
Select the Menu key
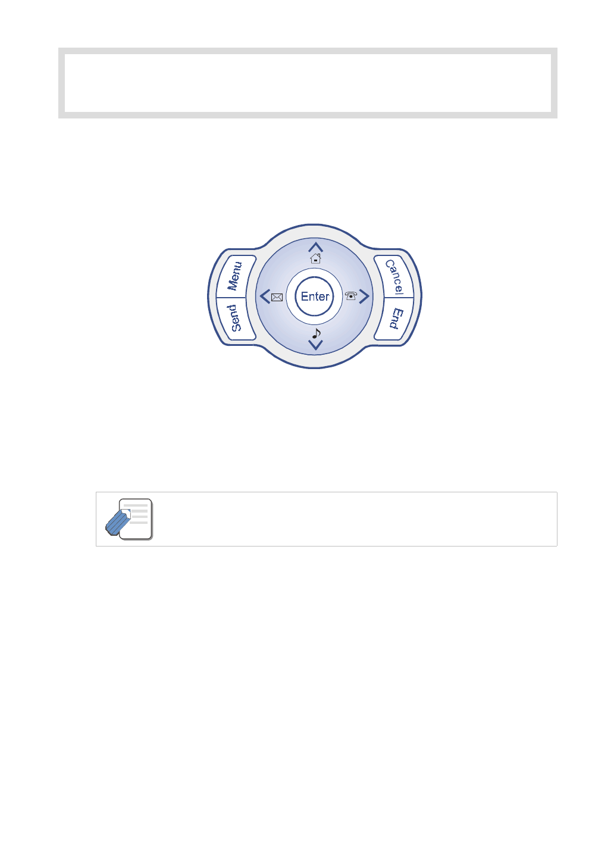(236, 276)
